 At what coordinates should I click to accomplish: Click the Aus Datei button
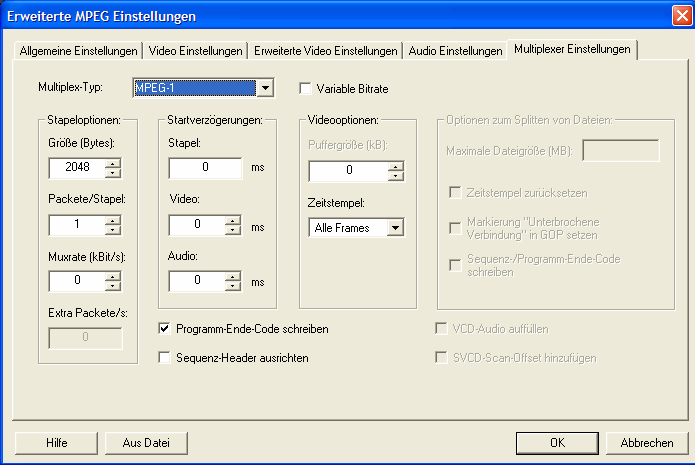tap(146, 442)
